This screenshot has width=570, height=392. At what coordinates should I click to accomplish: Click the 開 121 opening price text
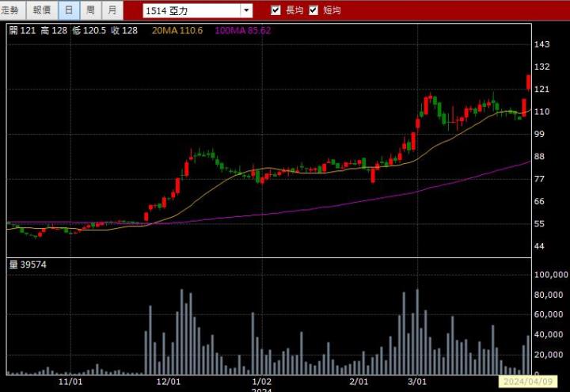click(x=22, y=30)
